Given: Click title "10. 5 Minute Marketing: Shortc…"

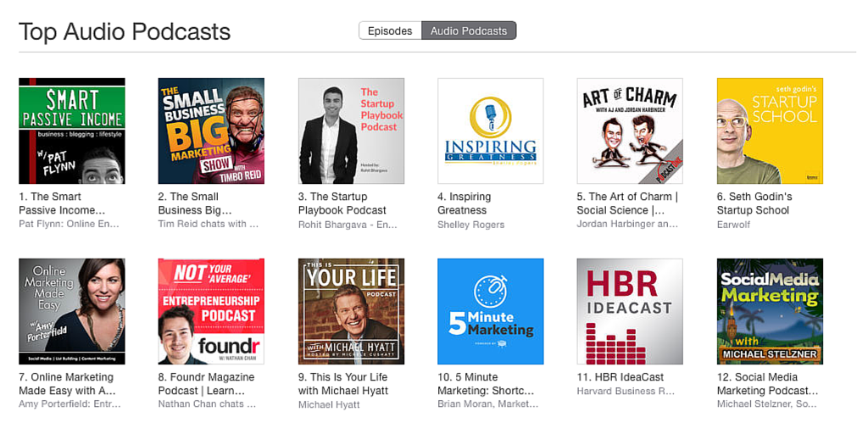Looking at the screenshot, I should coord(486,384).
